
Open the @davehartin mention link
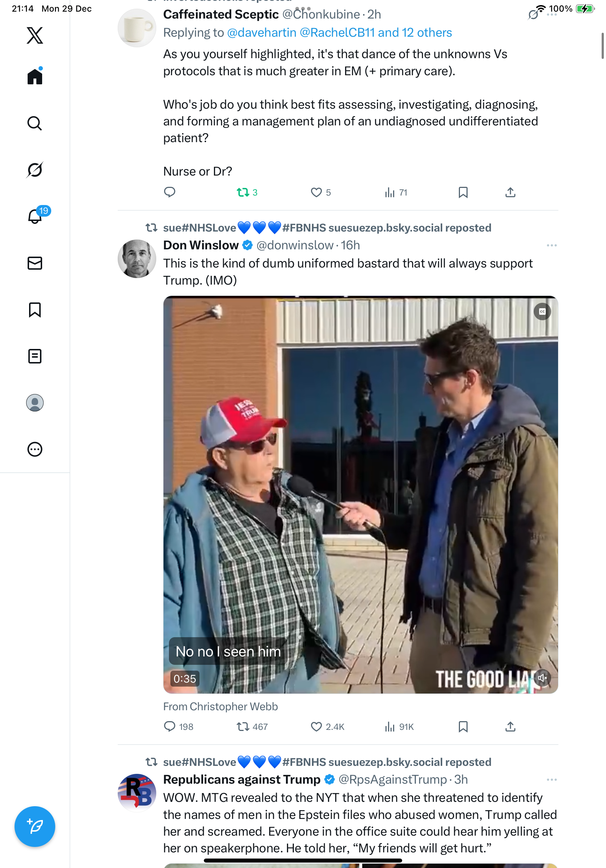tap(262, 33)
